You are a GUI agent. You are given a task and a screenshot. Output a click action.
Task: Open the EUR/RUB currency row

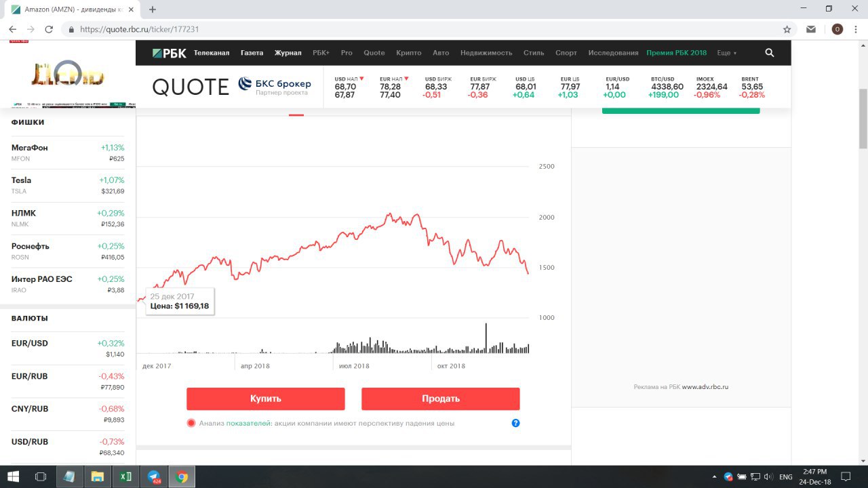click(68, 382)
